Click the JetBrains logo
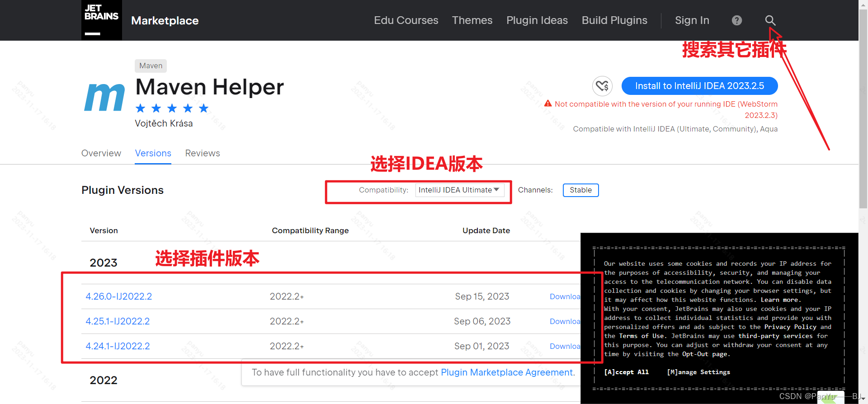 click(x=102, y=20)
